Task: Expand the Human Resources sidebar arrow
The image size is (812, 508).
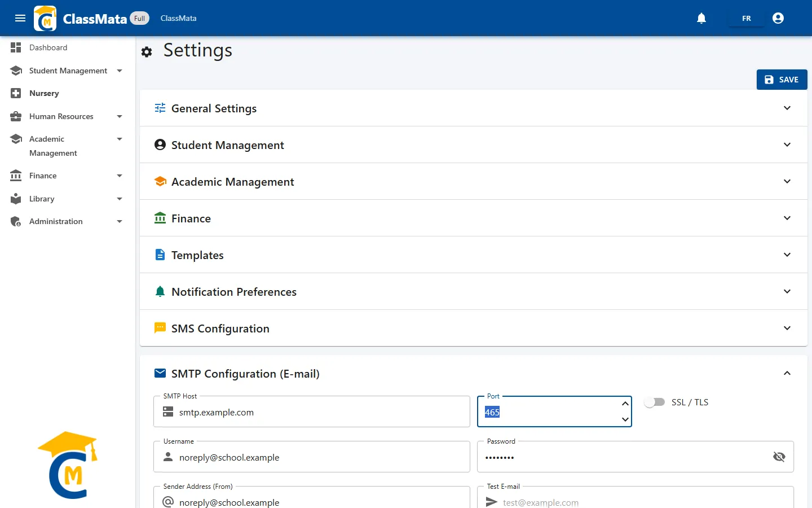Action: click(120, 116)
